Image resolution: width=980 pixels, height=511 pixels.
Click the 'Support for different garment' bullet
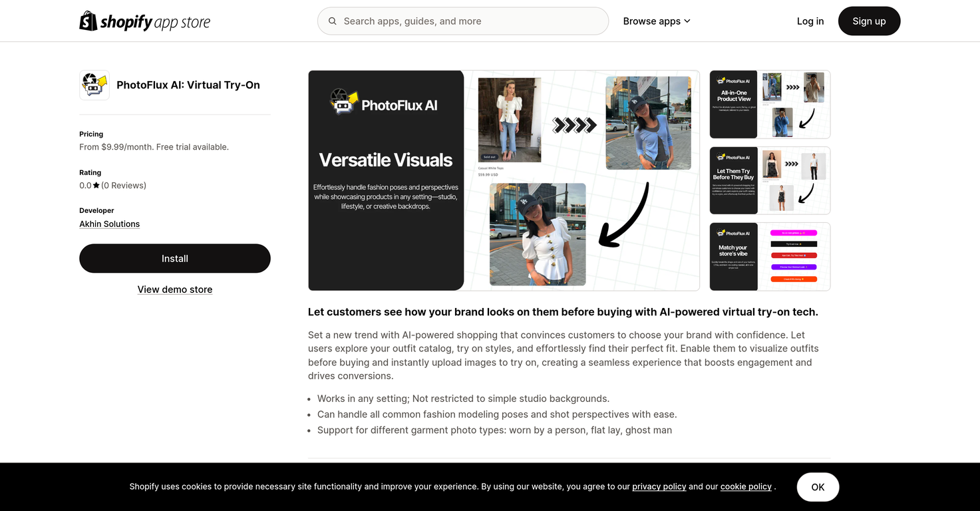494,430
